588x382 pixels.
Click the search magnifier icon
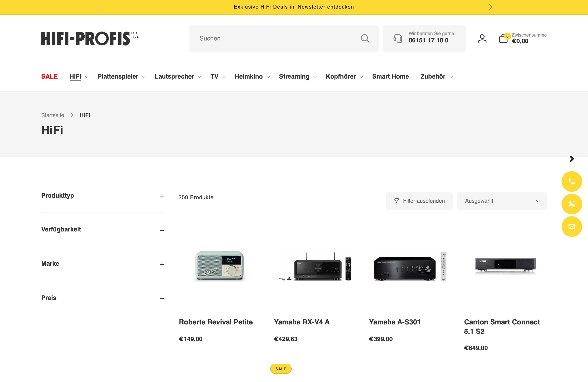tap(365, 38)
